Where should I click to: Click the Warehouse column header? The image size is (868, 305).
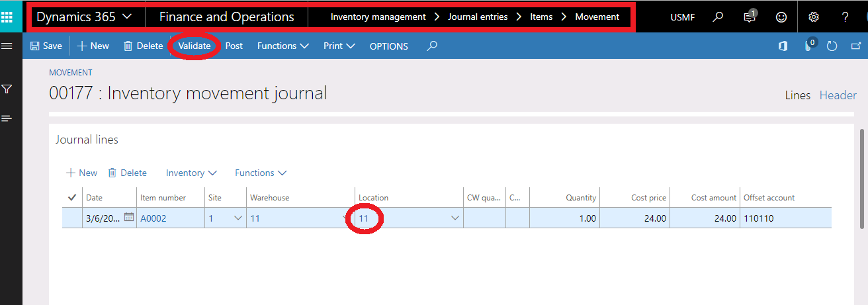coord(270,198)
